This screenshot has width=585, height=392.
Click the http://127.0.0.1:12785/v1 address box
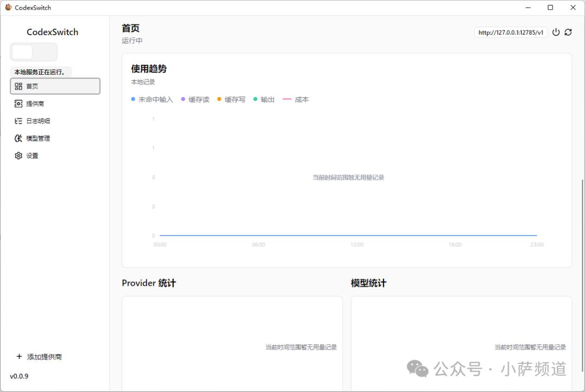511,32
